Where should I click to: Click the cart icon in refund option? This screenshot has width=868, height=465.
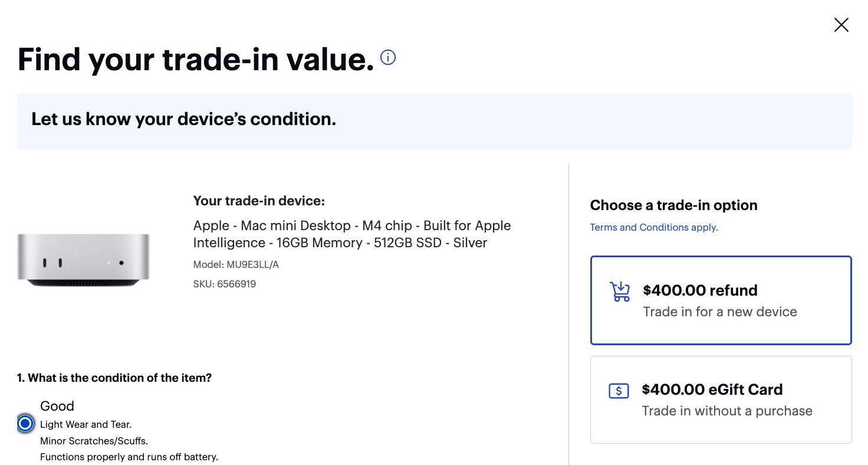coord(619,292)
